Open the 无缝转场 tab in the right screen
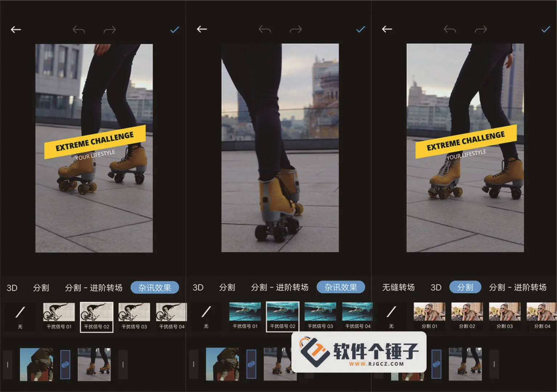 coord(398,287)
